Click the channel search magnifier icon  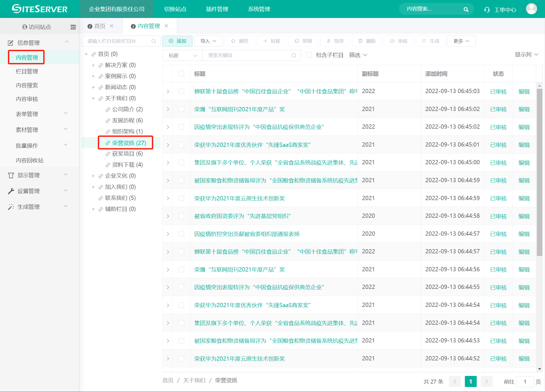coord(153,41)
